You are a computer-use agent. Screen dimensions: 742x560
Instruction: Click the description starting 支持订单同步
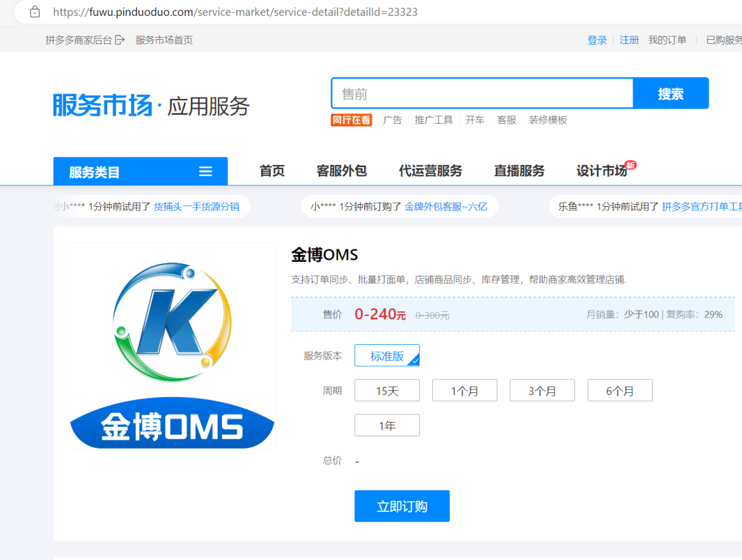[458, 280]
